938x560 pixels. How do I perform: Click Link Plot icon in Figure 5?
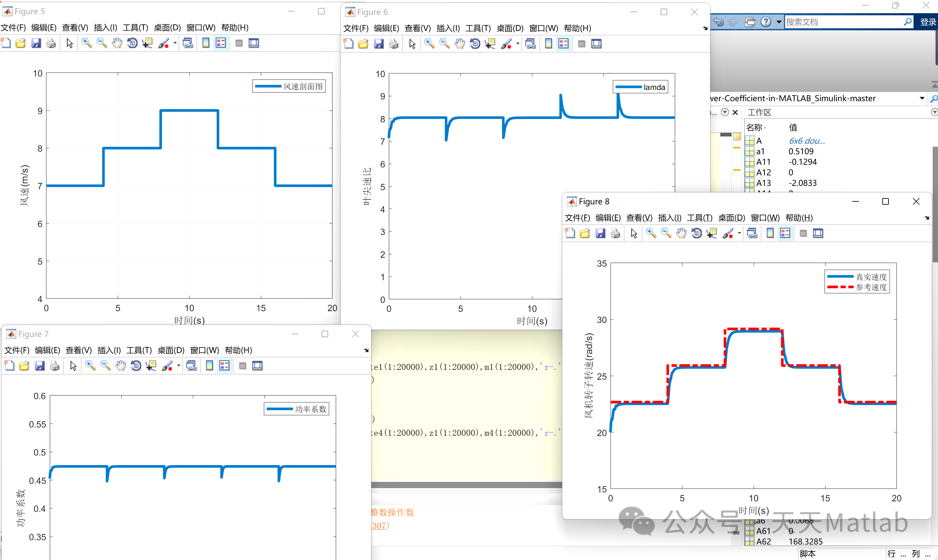pos(188,43)
